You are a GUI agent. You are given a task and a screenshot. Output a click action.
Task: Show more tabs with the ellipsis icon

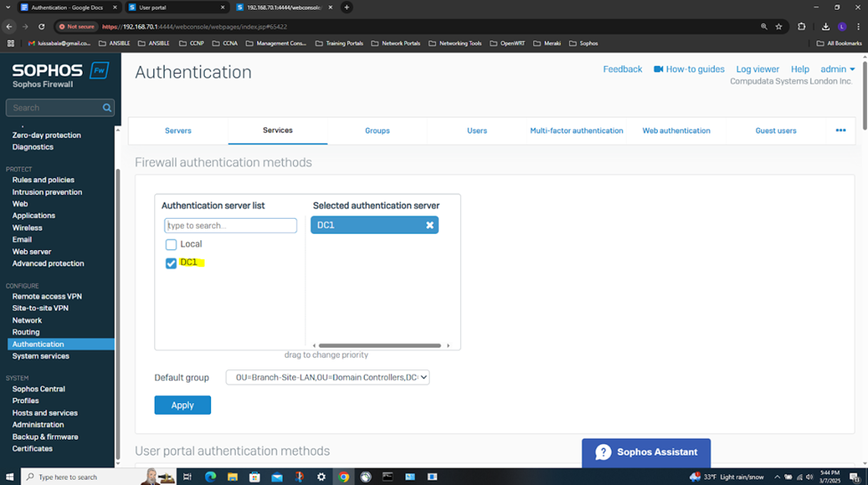(x=840, y=130)
